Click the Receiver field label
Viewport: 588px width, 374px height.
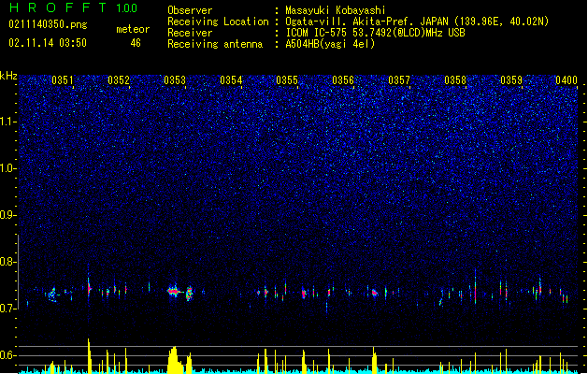tap(190, 33)
